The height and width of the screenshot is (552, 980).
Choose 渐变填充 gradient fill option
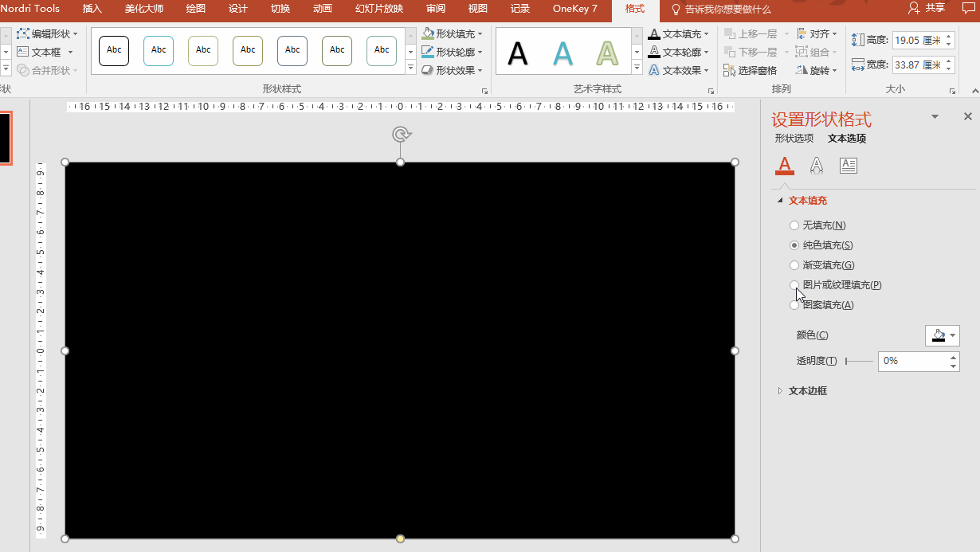pos(794,265)
